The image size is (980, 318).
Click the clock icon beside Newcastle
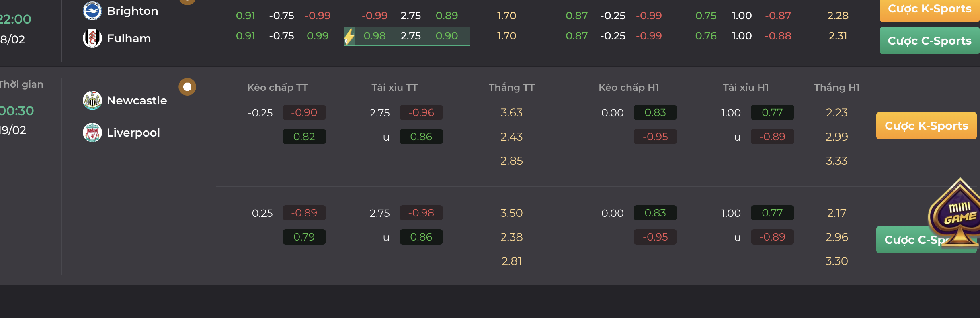click(187, 87)
